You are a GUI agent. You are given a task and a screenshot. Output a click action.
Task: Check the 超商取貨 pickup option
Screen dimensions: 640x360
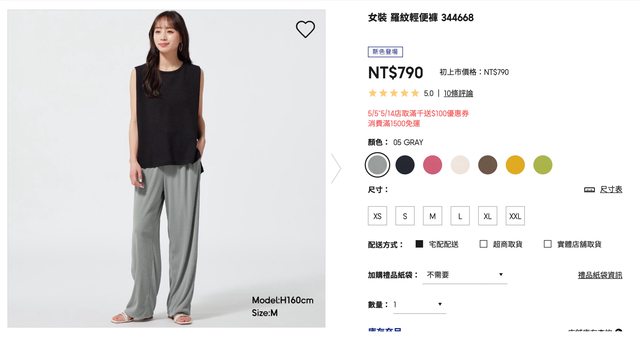click(x=483, y=244)
